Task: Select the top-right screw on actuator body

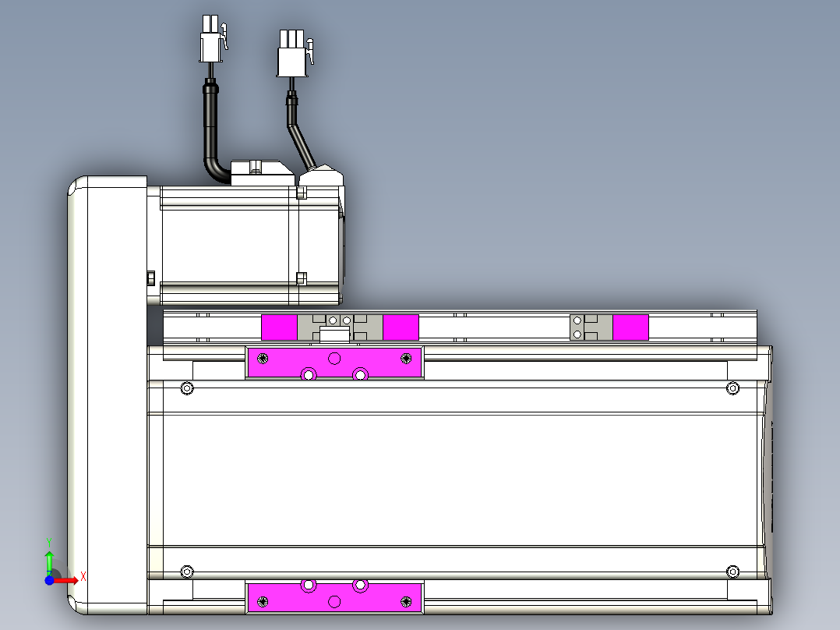Action: (x=732, y=388)
